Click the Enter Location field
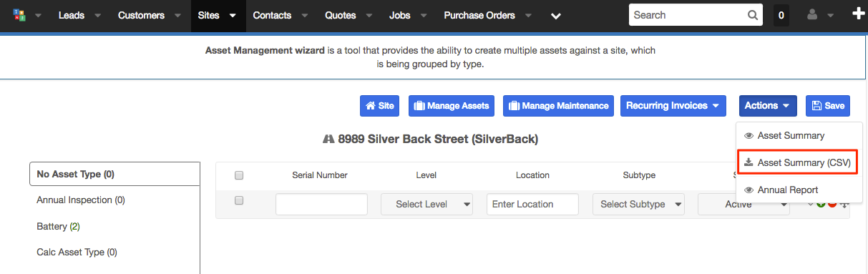This screenshot has width=868, height=274. coord(532,204)
